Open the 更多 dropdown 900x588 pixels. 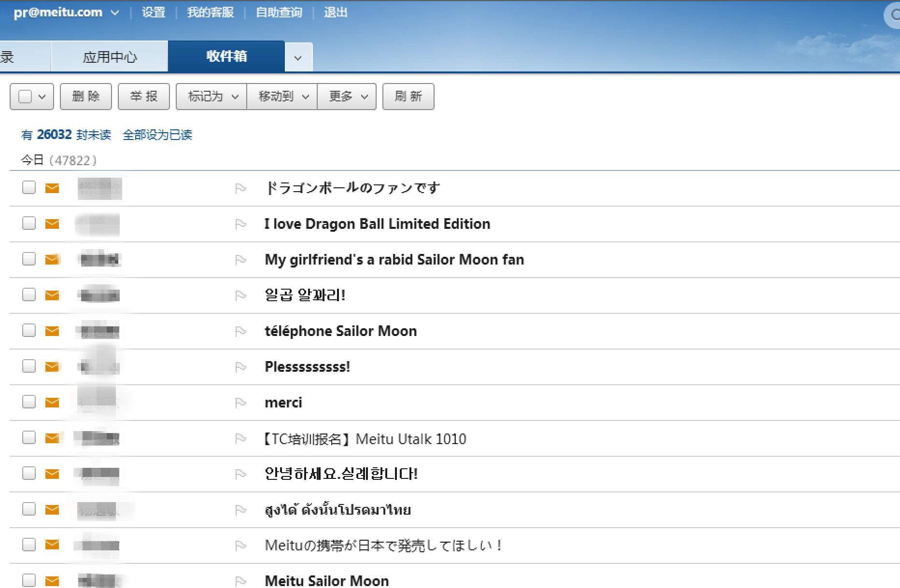pyautogui.click(x=347, y=97)
